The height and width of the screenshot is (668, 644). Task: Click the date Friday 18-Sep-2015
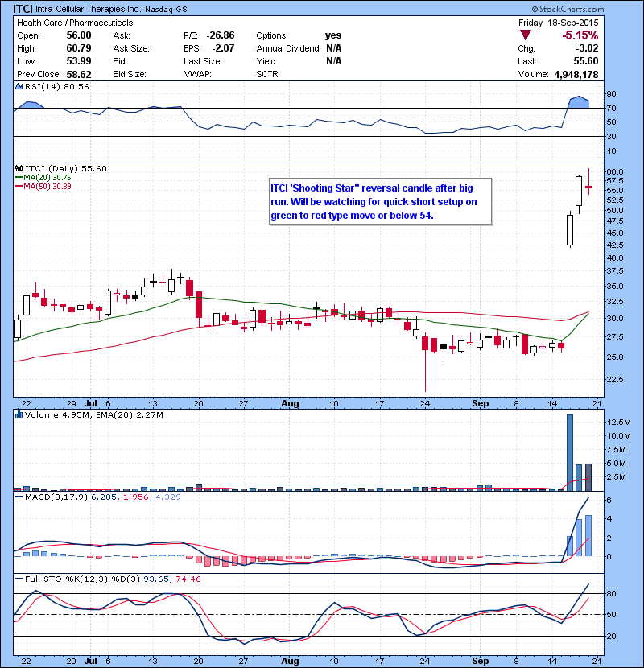point(559,23)
